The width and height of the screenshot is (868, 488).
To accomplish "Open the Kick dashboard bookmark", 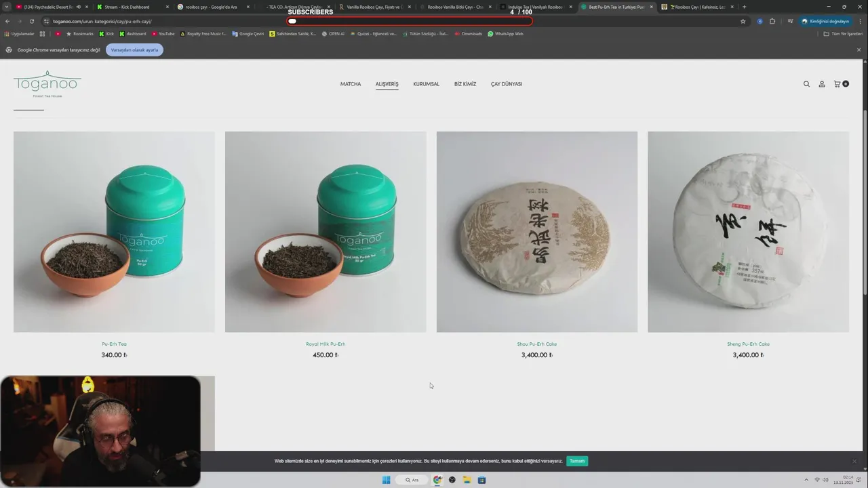I will pos(132,34).
